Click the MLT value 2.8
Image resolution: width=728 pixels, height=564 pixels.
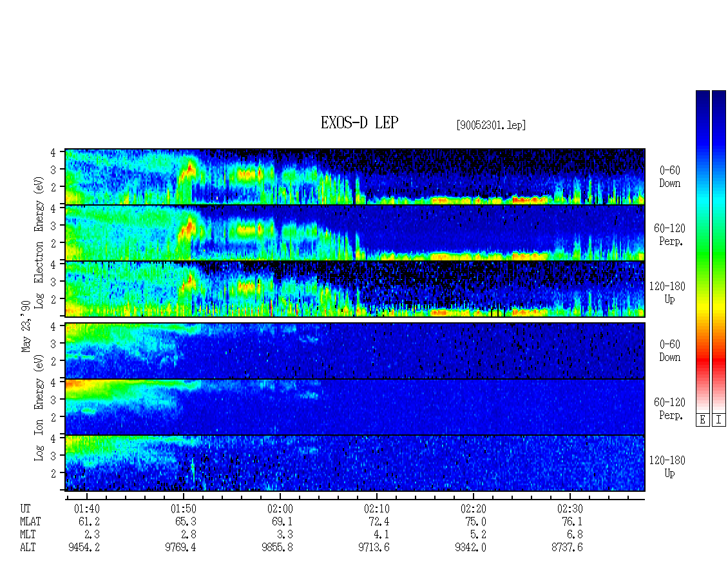tap(189, 535)
